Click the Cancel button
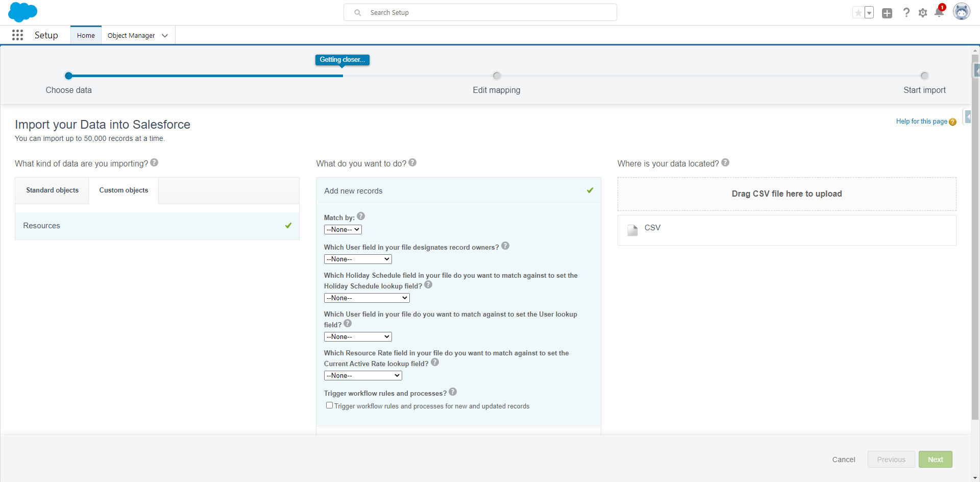Viewport: 980px width, 482px height. [x=844, y=460]
